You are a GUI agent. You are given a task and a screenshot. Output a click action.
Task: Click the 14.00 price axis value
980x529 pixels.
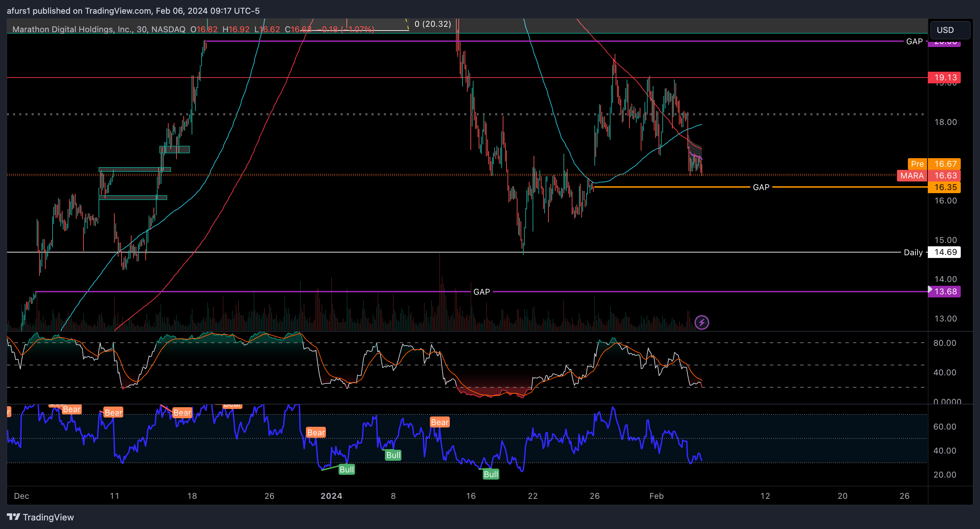(945, 279)
